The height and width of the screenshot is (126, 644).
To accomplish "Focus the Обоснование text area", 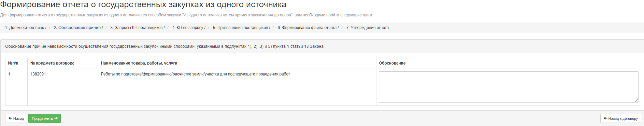I will tap(509, 87).
